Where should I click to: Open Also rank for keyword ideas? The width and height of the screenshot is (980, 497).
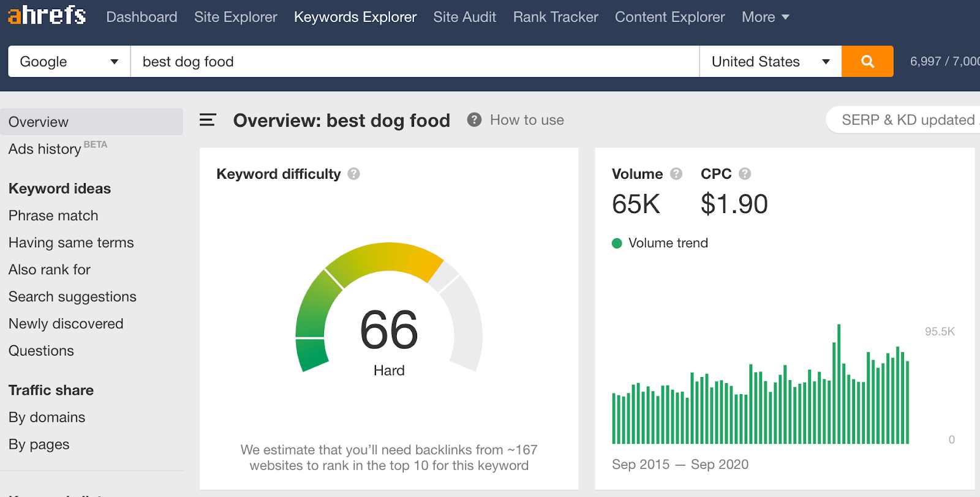(50, 269)
